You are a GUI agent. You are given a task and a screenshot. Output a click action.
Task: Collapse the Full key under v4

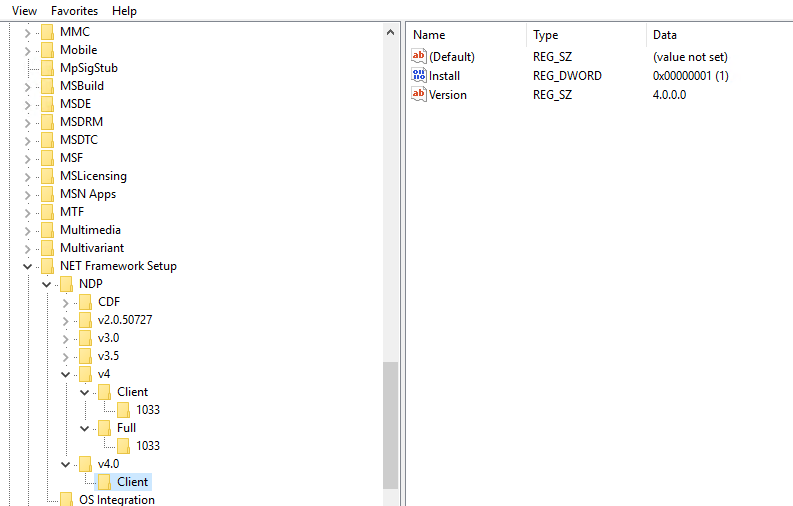(84, 429)
